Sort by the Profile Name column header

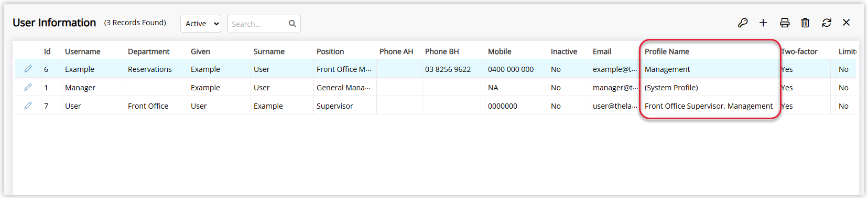tap(667, 51)
